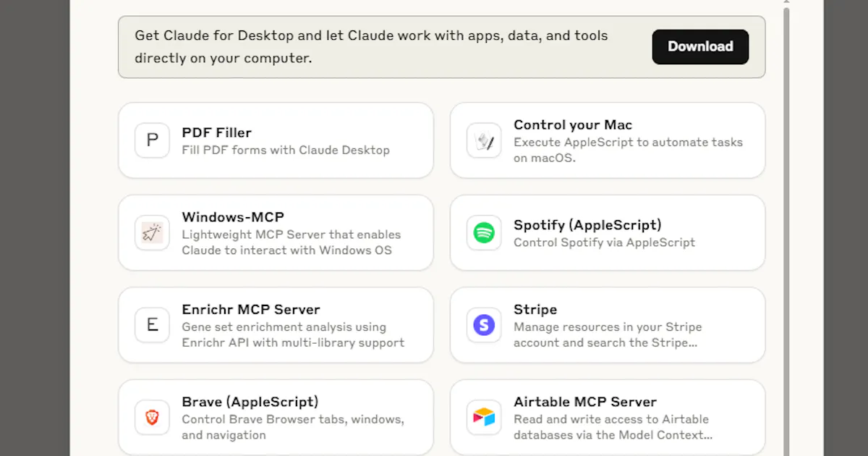Viewport: 868px width, 456px height.
Task: Select the Brave (AppleScript) title
Action: tap(250, 402)
